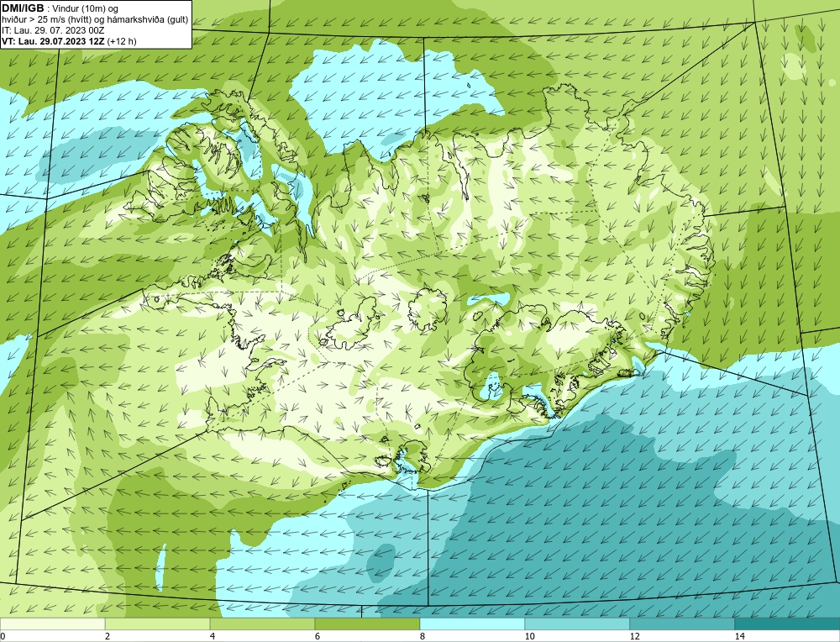
Task: Click the legend value '0'
Action: tap(3, 636)
